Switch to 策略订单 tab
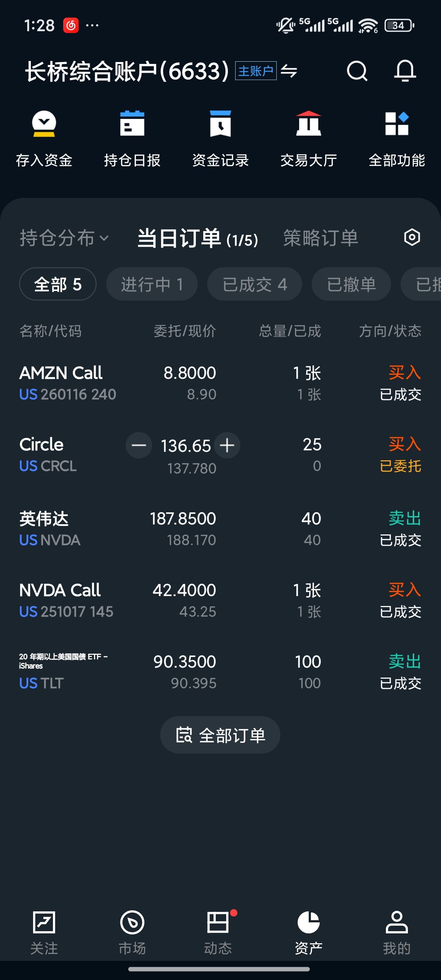The image size is (441, 980). click(x=321, y=238)
